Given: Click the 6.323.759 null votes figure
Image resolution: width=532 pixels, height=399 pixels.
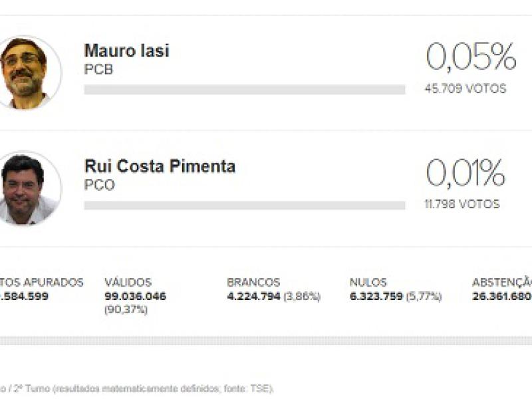Looking at the screenshot, I should 376,297.
